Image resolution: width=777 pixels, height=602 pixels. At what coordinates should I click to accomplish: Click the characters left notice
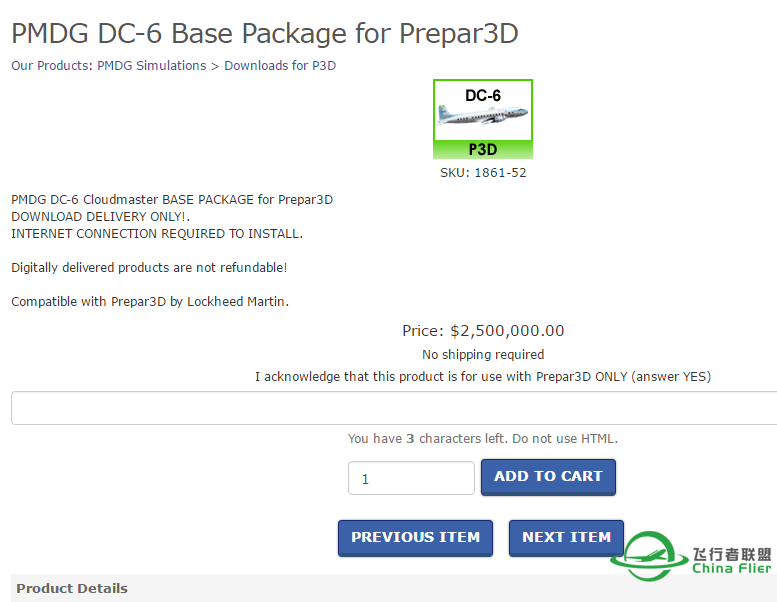click(x=483, y=439)
